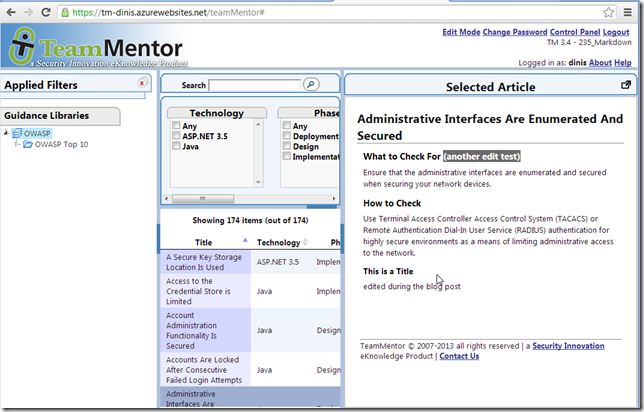Viewport: 644px width, 412px height.
Task: Click the browser forward arrow
Action: (28, 12)
